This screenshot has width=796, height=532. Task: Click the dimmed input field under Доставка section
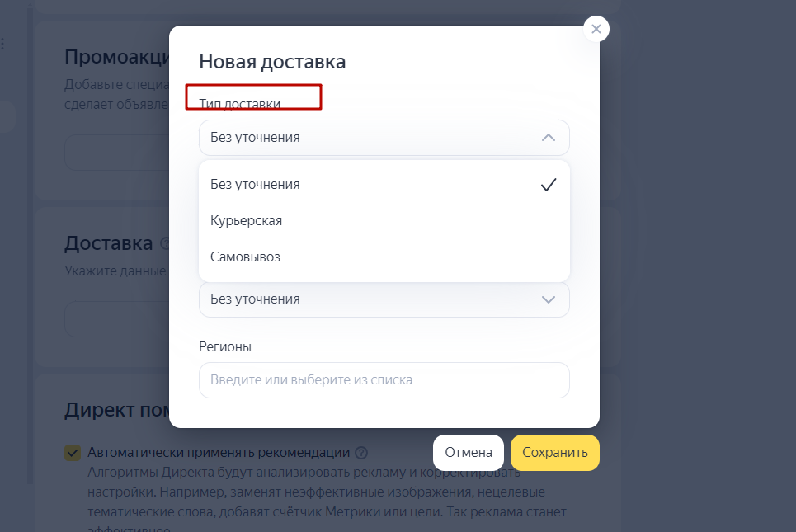pyautogui.click(x=117, y=319)
